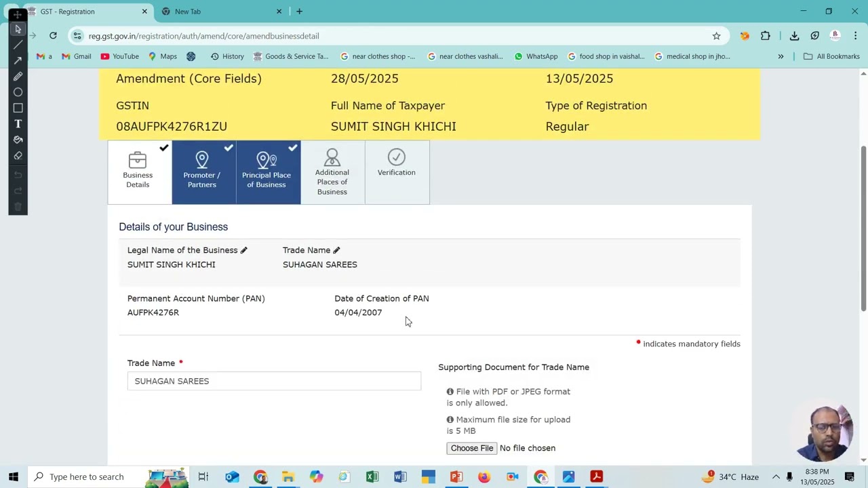Open the Business Details tab

point(140,172)
